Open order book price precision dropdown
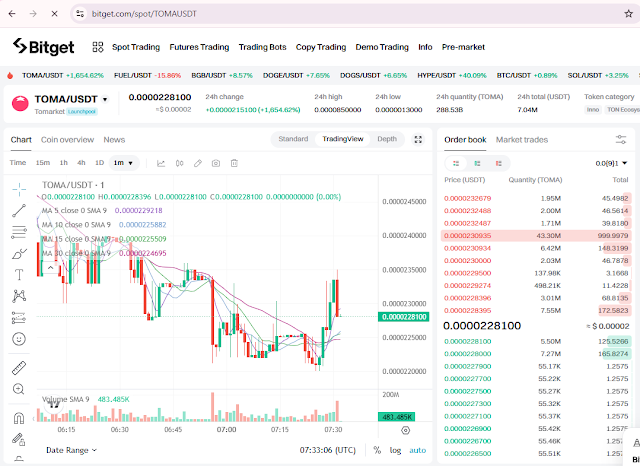Screen dimensions: 640x466 coord(611,163)
